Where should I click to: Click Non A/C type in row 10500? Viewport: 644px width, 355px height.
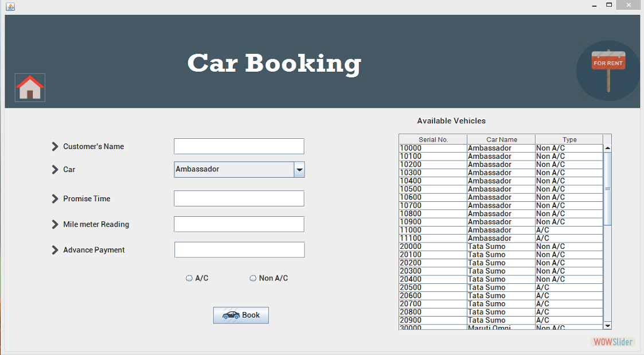tap(569, 189)
